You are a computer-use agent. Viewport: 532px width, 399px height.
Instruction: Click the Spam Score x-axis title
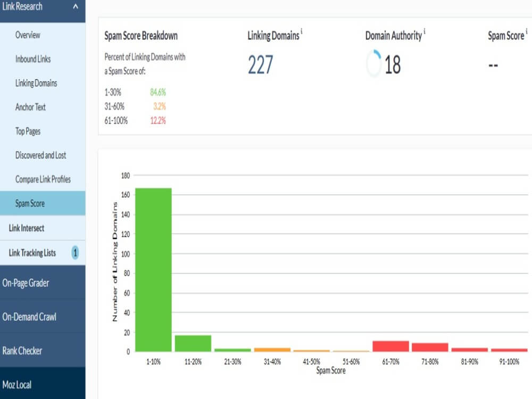click(331, 370)
